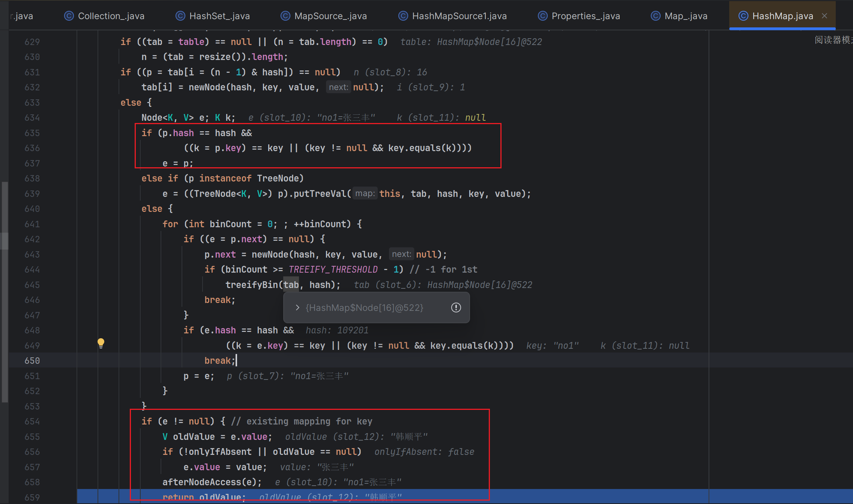
Task: Click the Collection_.java class icon
Action: click(x=69, y=16)
